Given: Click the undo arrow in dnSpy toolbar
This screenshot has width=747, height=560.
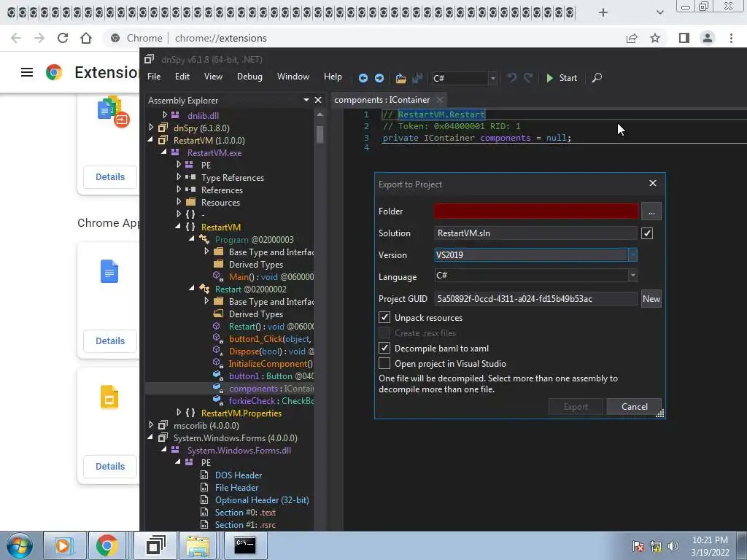Looking at the screenshot, I should click(511, 77).
